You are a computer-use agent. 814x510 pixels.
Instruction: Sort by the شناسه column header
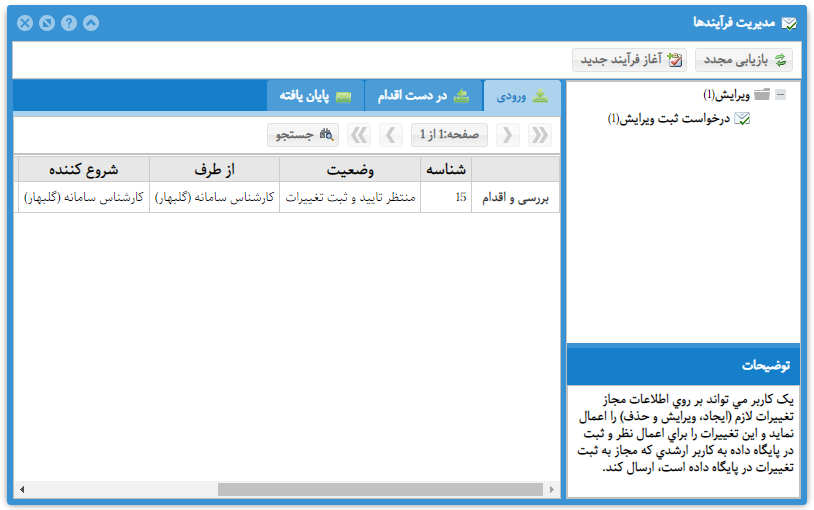pyautogui.click(x=446, y=169)
